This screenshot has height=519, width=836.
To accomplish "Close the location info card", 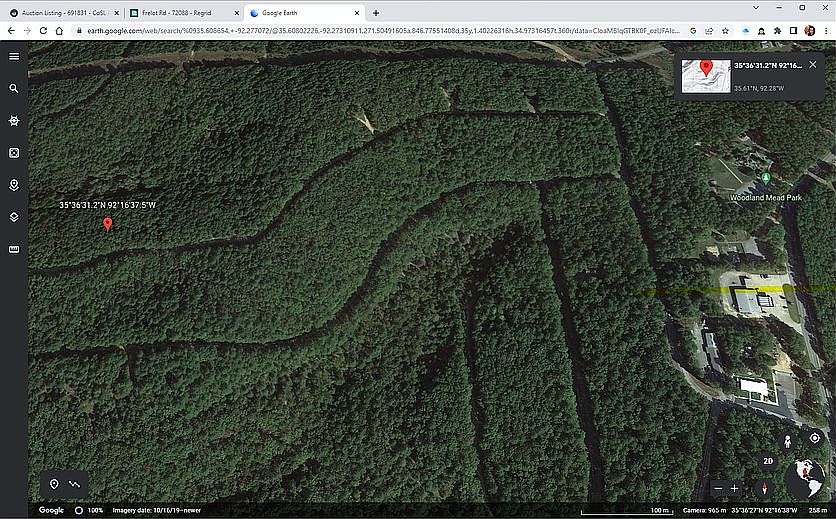I will [x=813, y=65].
